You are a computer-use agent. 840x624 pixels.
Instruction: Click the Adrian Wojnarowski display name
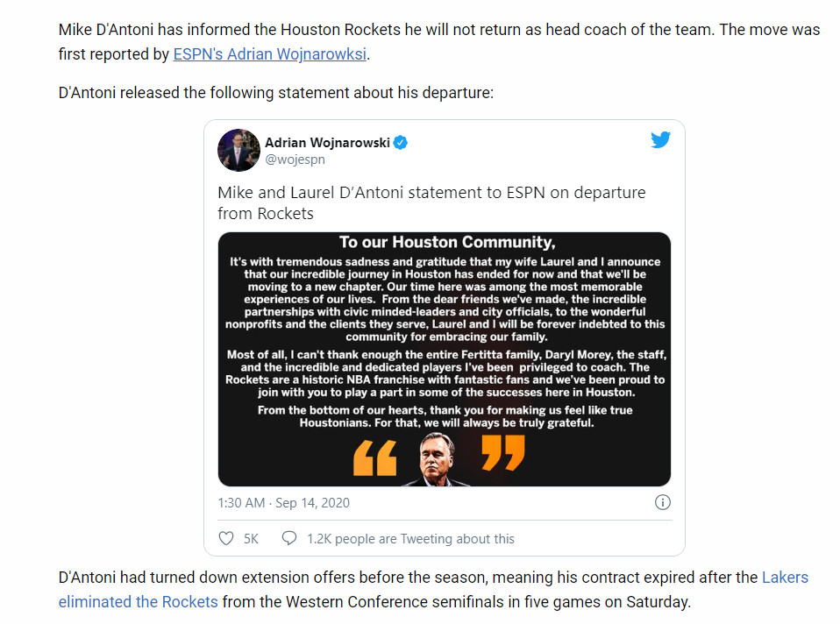point(327,143)
